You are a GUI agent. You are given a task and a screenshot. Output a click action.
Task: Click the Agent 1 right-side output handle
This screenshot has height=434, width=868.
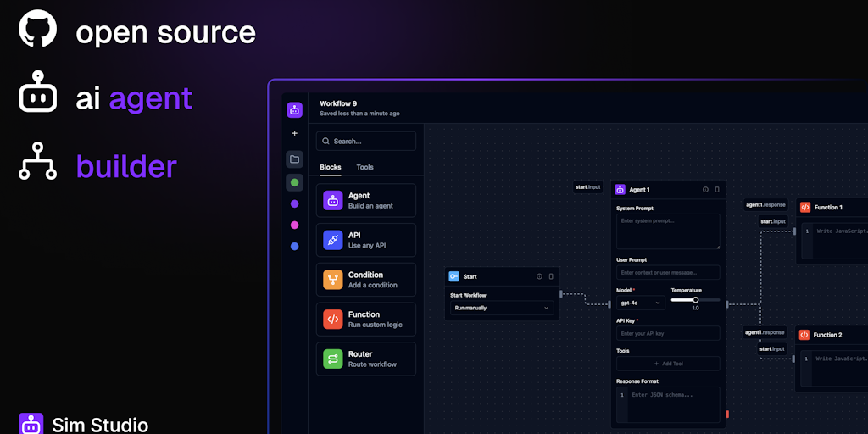726,304
